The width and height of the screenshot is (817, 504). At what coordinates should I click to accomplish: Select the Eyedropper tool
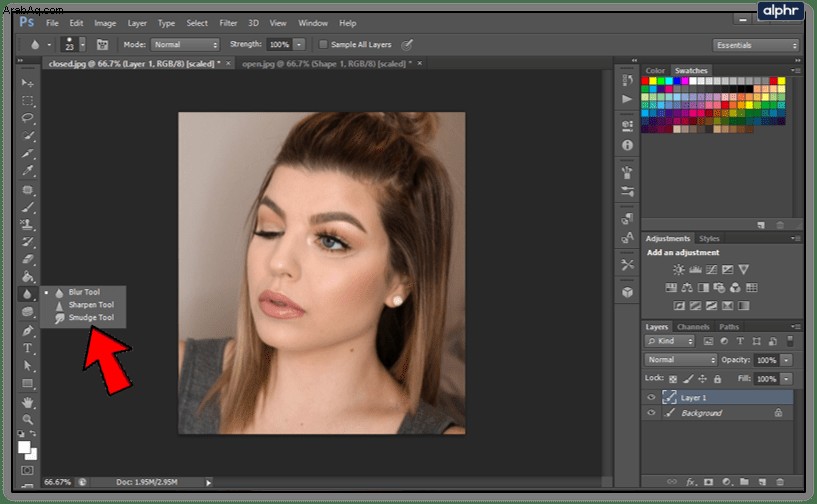[x=28, y=170]
